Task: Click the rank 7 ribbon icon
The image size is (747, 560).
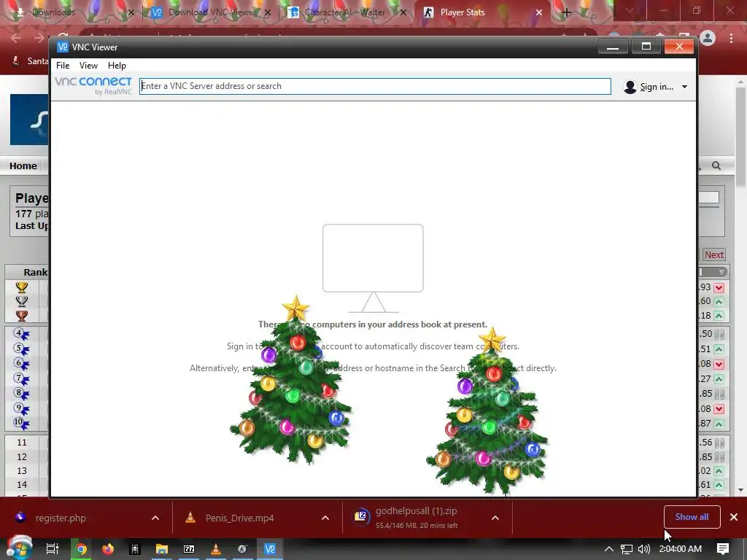Action: click(21, 379)
